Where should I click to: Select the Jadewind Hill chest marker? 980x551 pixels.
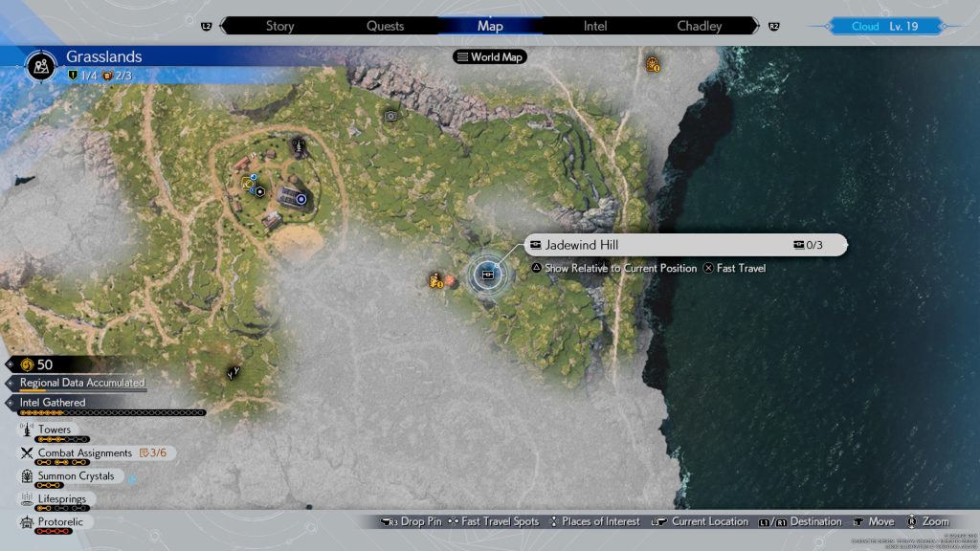(x=489, y=275)
